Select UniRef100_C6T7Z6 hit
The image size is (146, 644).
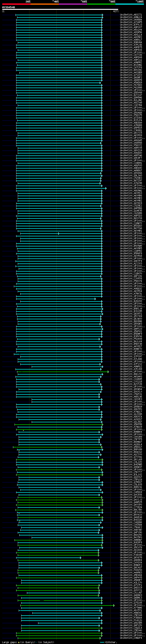(131, 55)
